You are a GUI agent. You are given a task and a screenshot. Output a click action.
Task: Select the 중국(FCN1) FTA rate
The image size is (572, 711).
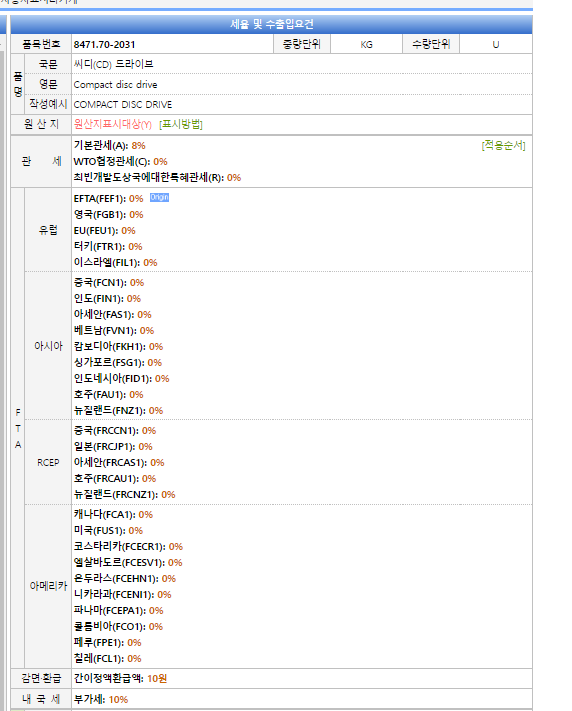tap(109, 282)
